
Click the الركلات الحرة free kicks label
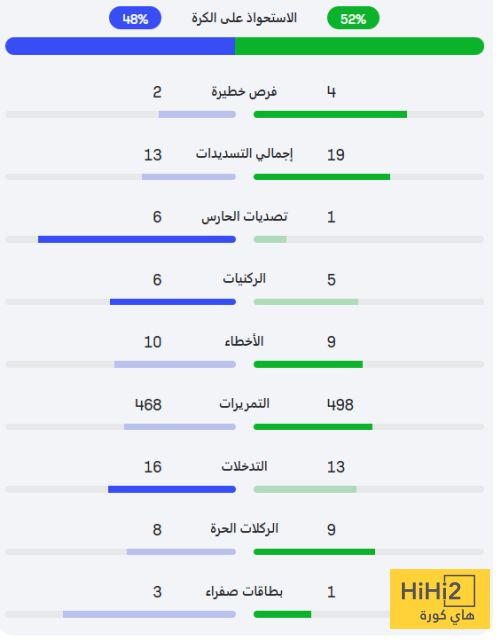[x=244, y=529]
